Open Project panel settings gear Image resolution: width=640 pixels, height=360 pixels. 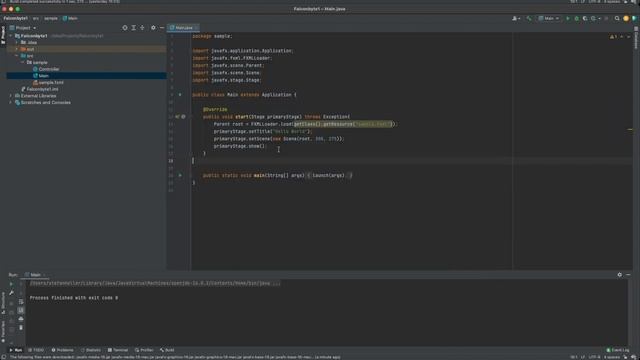click(153, 28)
